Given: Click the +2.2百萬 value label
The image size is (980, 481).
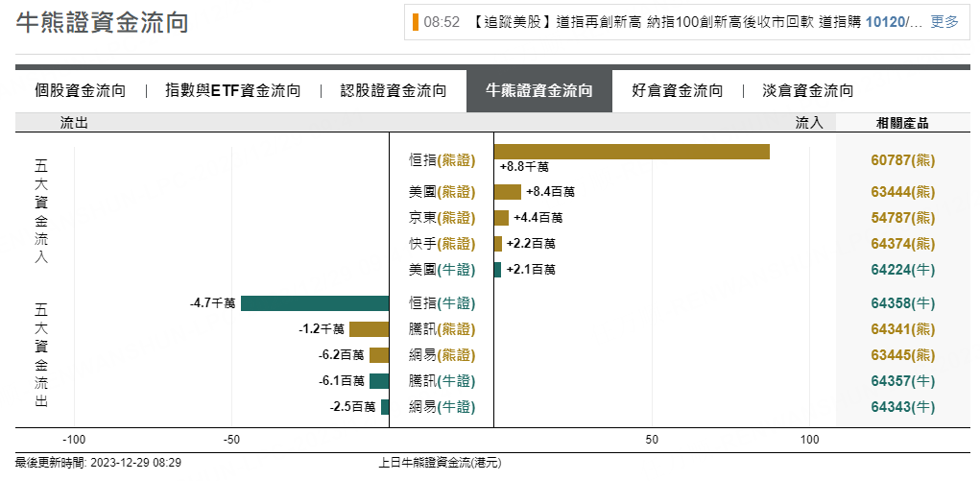Looking at the screenshot, I should pyautogui.click(x=531, y=244).
